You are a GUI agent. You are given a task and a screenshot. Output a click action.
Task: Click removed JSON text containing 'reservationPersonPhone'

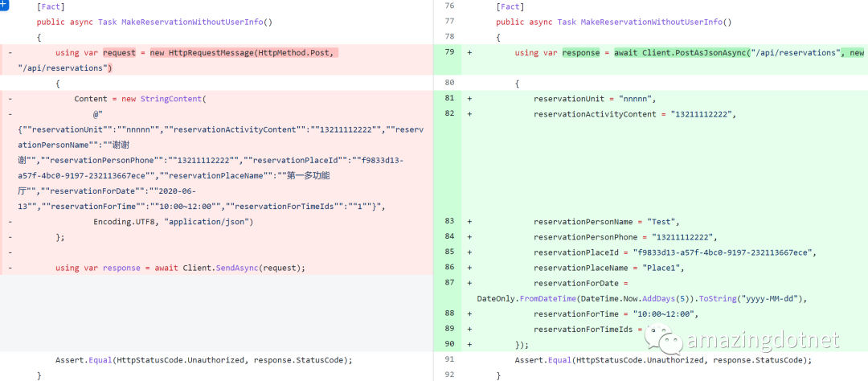[x=211, y=160]
